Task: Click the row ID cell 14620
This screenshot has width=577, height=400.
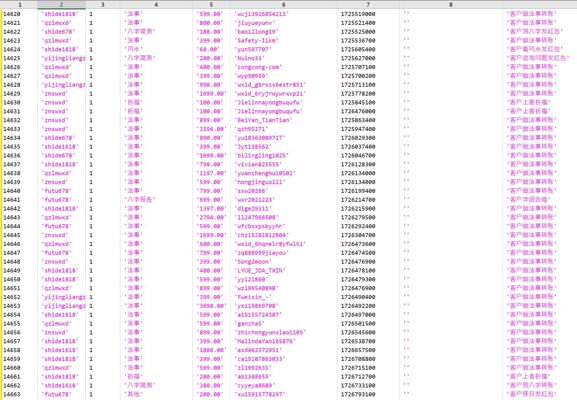Action: 12,14
